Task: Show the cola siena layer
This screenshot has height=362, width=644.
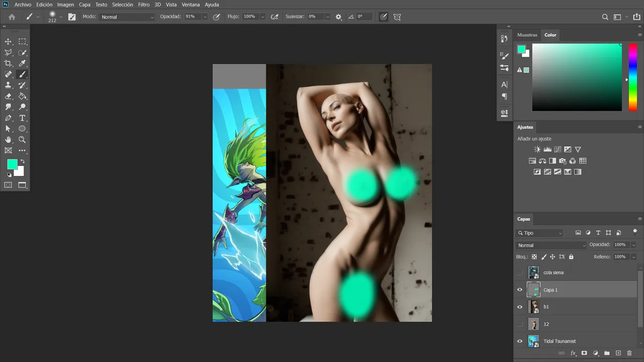Action: [520, 273]
